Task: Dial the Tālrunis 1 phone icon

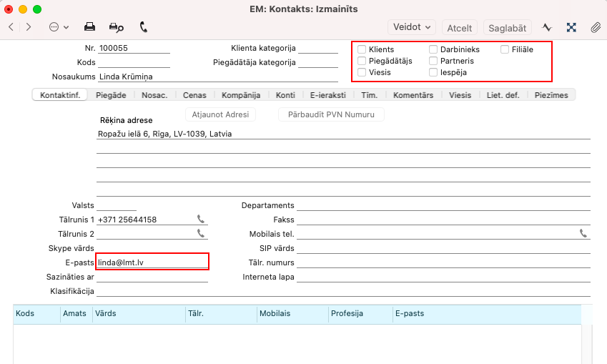Action: 201,220
